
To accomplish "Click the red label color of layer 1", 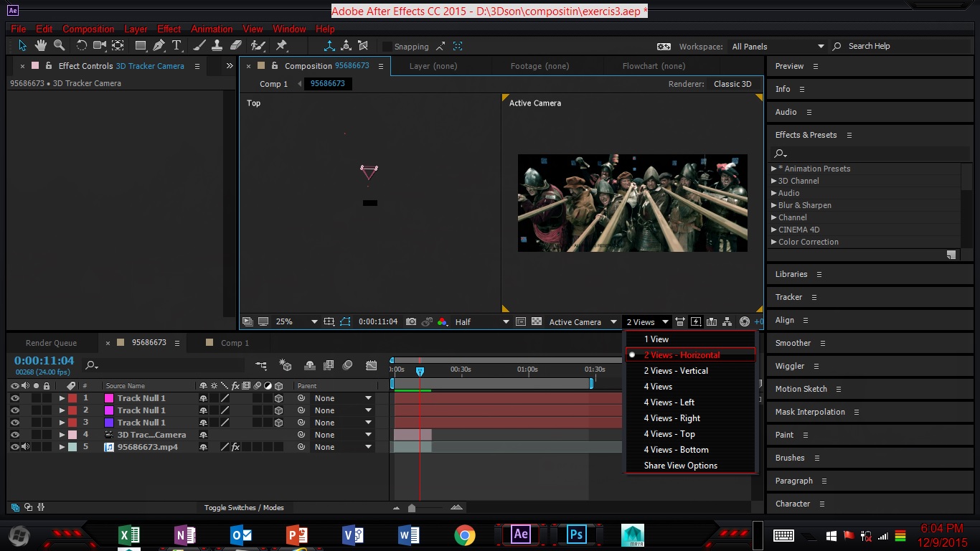I will pos(72,398).
